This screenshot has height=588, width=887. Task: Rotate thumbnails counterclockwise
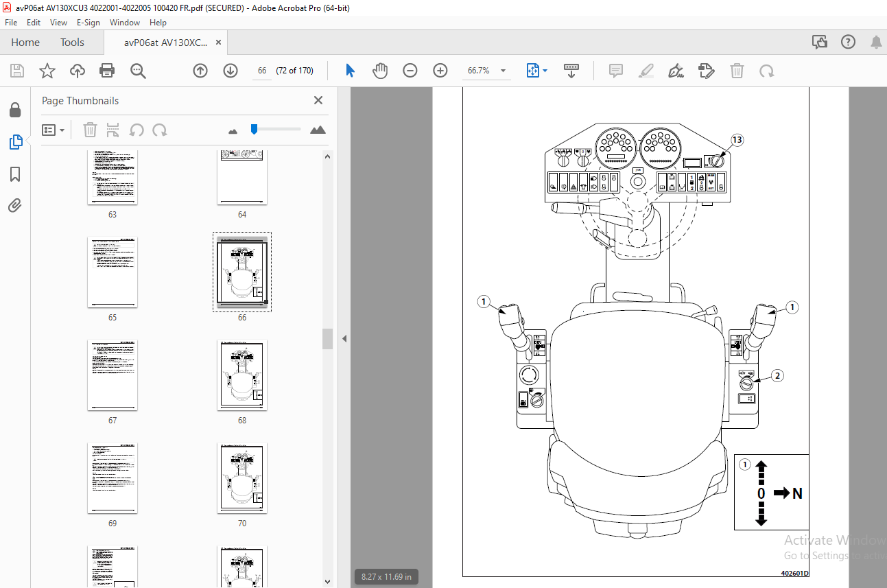[x=137, y=130]
